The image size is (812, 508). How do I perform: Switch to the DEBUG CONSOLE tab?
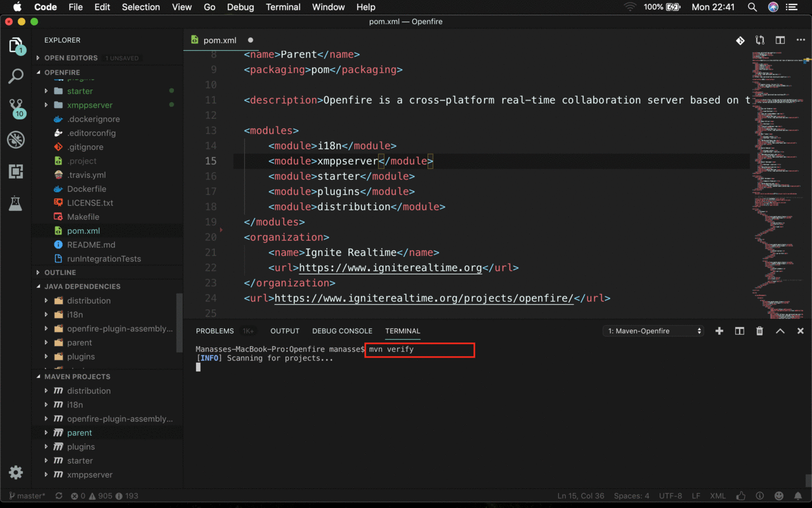pos(342,331)
